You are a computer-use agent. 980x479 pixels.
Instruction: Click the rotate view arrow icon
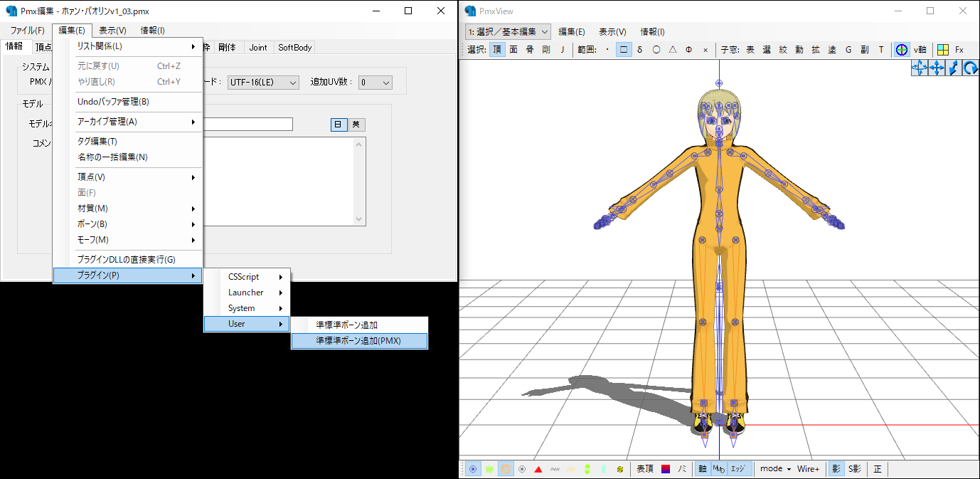click(x=971, y=68)
